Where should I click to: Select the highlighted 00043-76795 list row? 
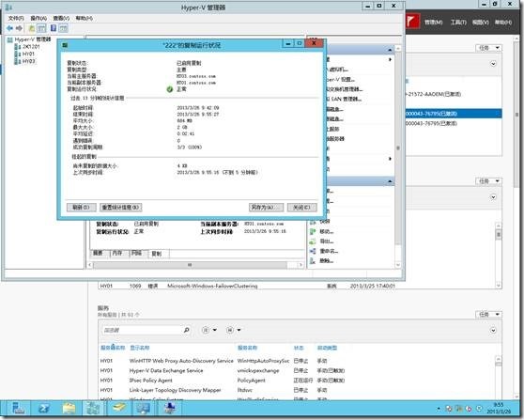point(453,114)
